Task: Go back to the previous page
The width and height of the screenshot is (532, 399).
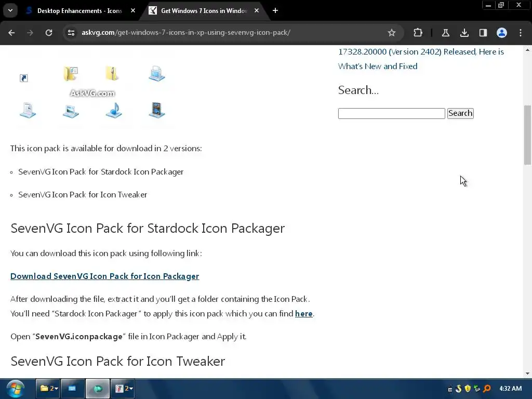Action: [11, 33]
